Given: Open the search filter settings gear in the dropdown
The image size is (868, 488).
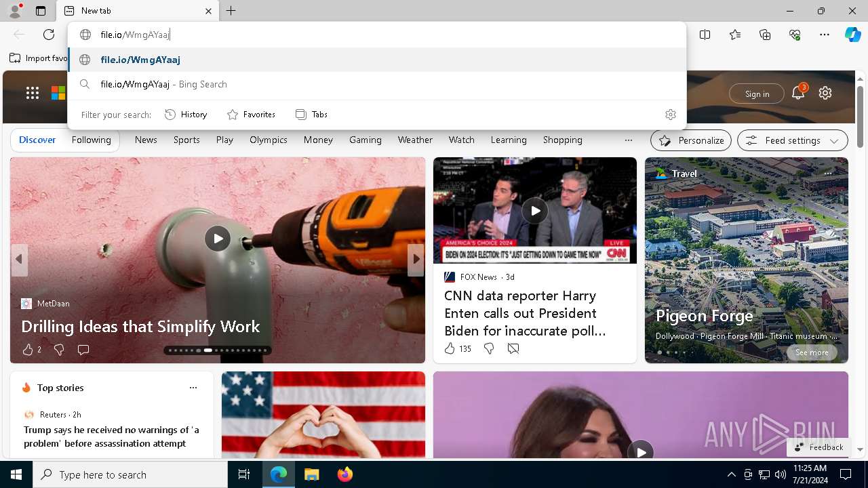Looking at the screenshot, I should (x=671, y=115).
